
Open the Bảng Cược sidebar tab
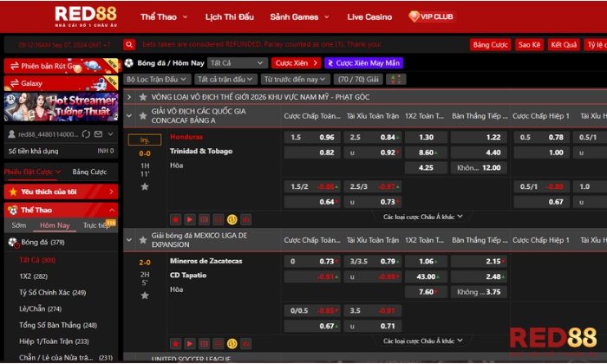[x=89, y=172]
